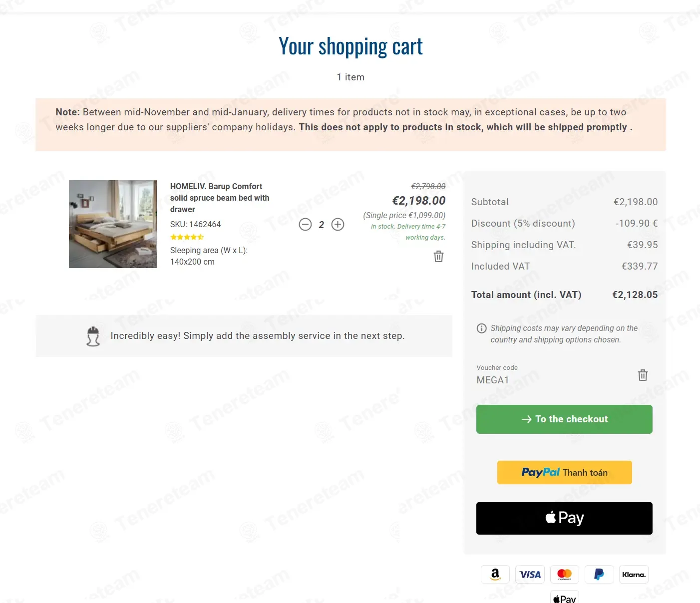Click the product star rating
Viewport: 700px width, 603px height.
click(187, 237)
